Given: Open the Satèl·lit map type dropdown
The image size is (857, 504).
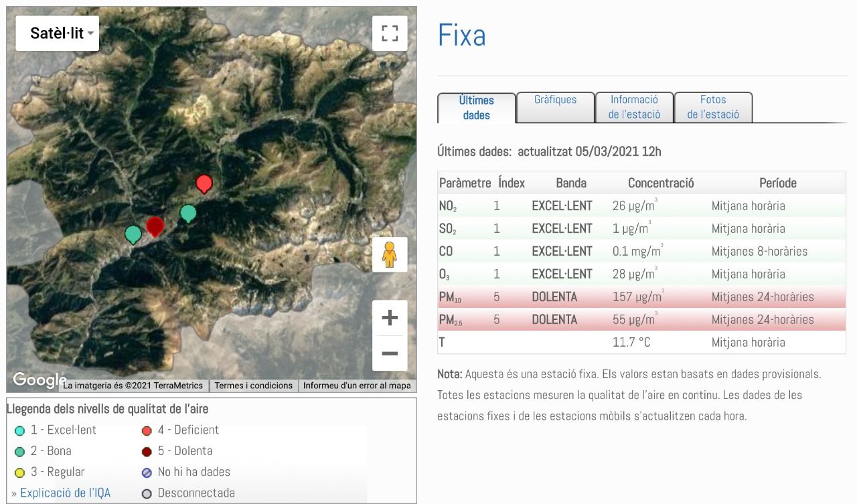Looking at the screenshot, I should pyautogui.click(x=58, y=33).
